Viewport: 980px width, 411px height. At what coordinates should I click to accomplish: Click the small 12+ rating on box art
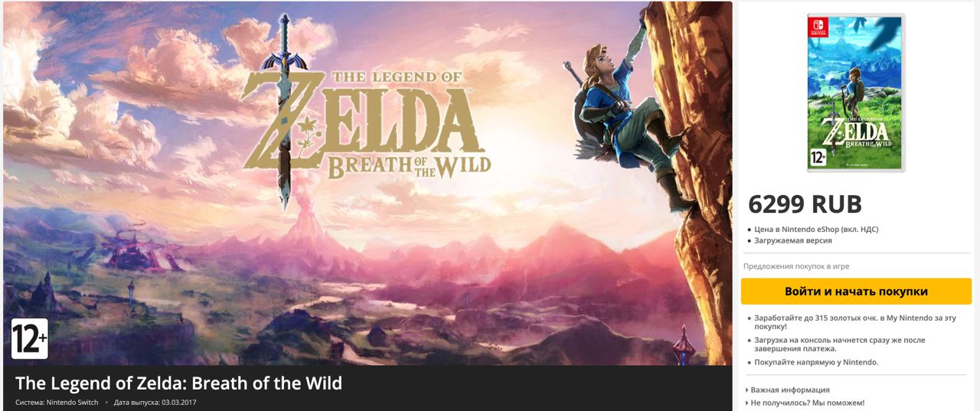[x=818, y=159]
